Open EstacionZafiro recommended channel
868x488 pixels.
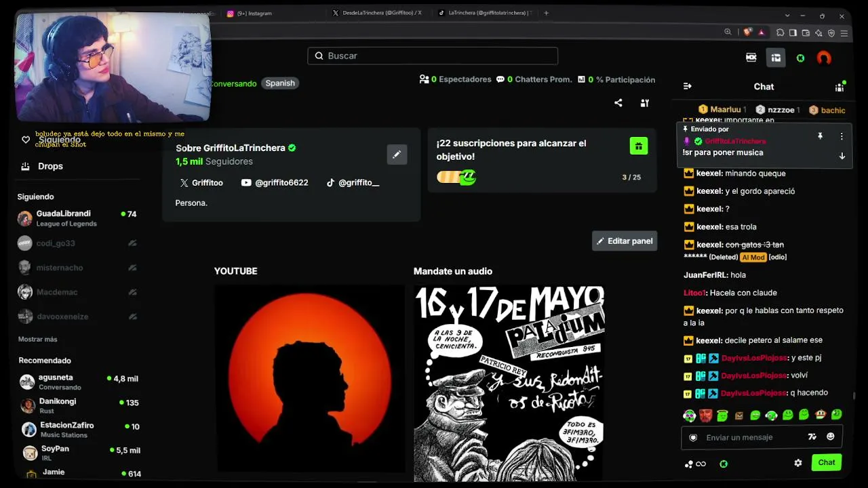[80, 430]
